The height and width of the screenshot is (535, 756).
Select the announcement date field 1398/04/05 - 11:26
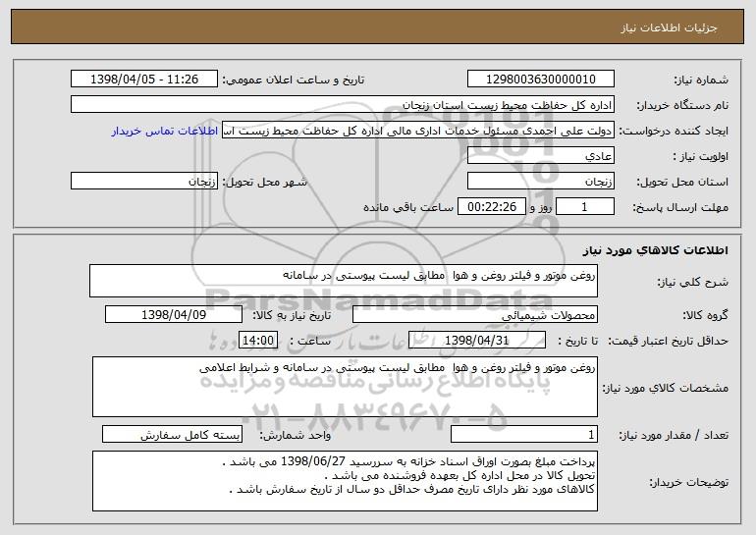pyautogui.click(x=144, y=80)
